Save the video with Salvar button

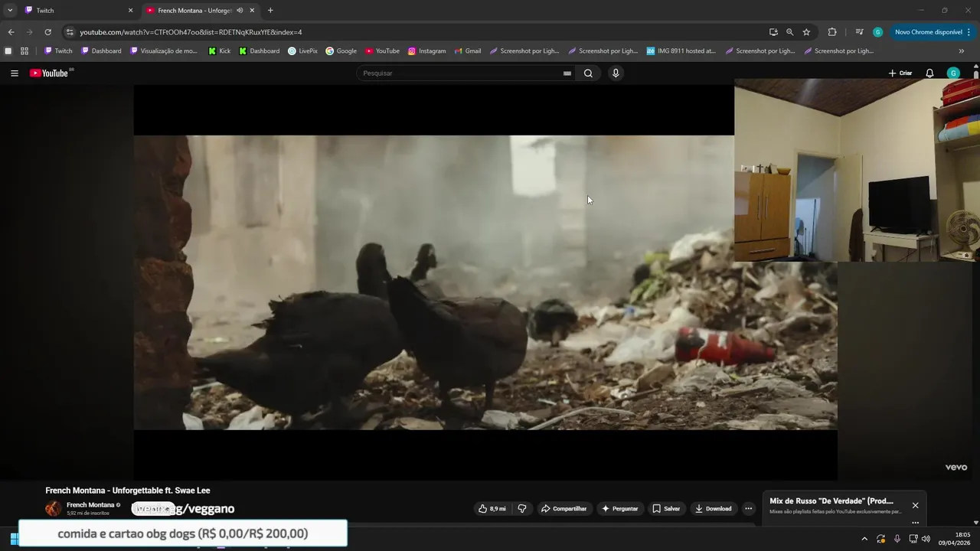(x=666, y=509)
